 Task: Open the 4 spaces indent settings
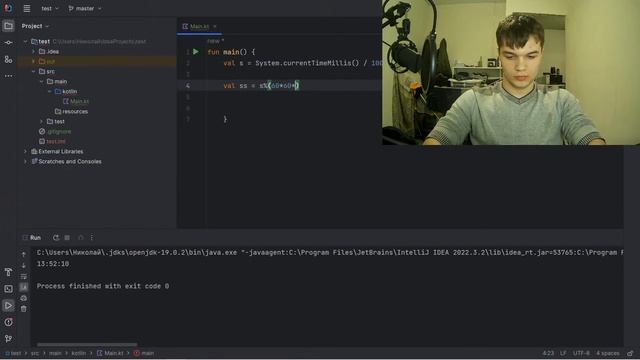[608, 353]
